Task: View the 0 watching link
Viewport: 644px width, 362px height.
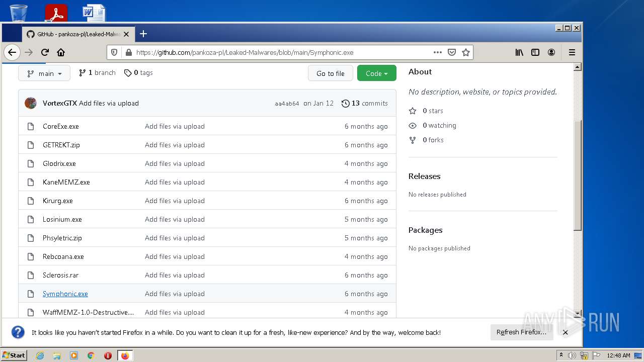Action: 433,125
